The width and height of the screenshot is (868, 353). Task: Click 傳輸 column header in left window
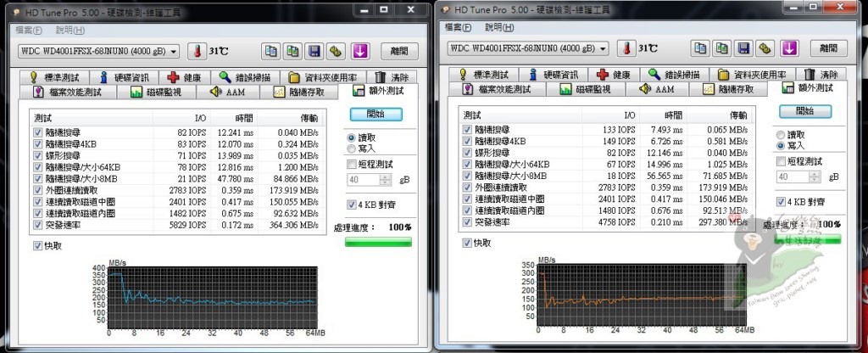(289, 118)
